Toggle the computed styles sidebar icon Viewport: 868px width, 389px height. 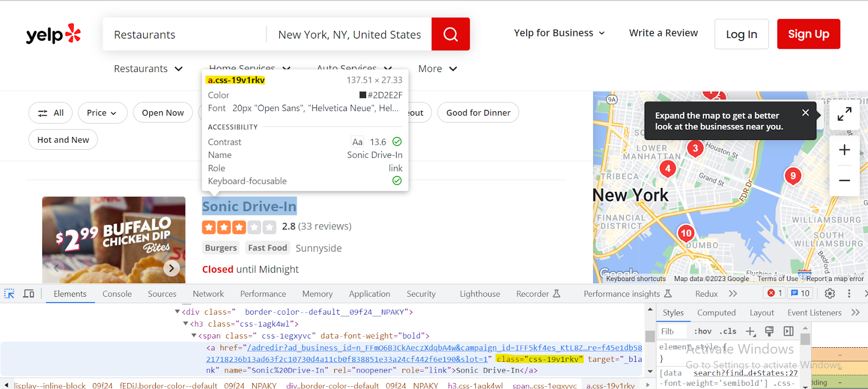(788, 331)
